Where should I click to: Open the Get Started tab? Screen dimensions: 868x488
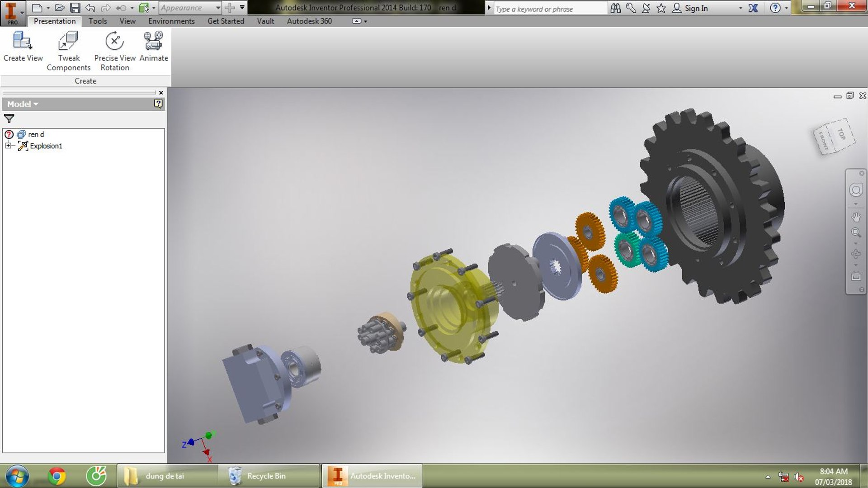click(226, 21)
